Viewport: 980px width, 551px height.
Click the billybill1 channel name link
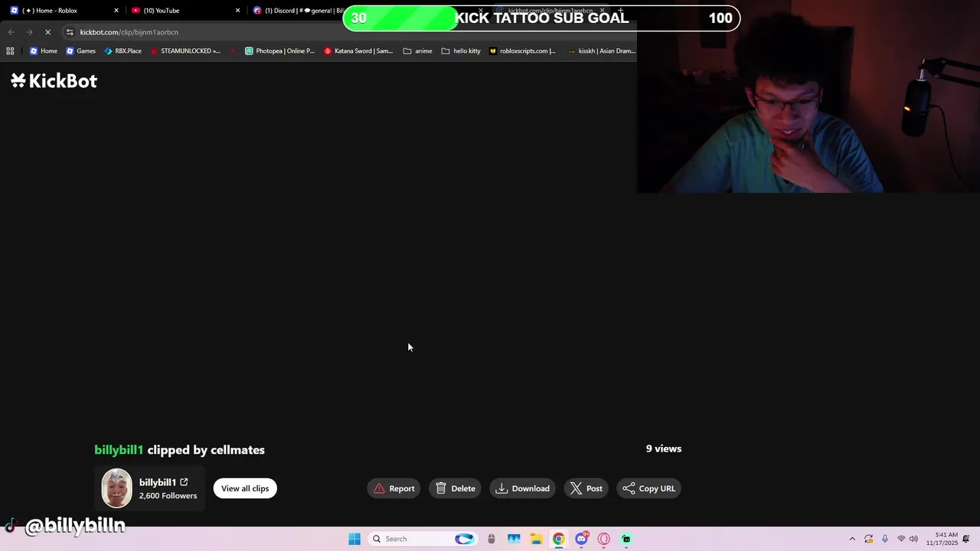coord(158,482)
